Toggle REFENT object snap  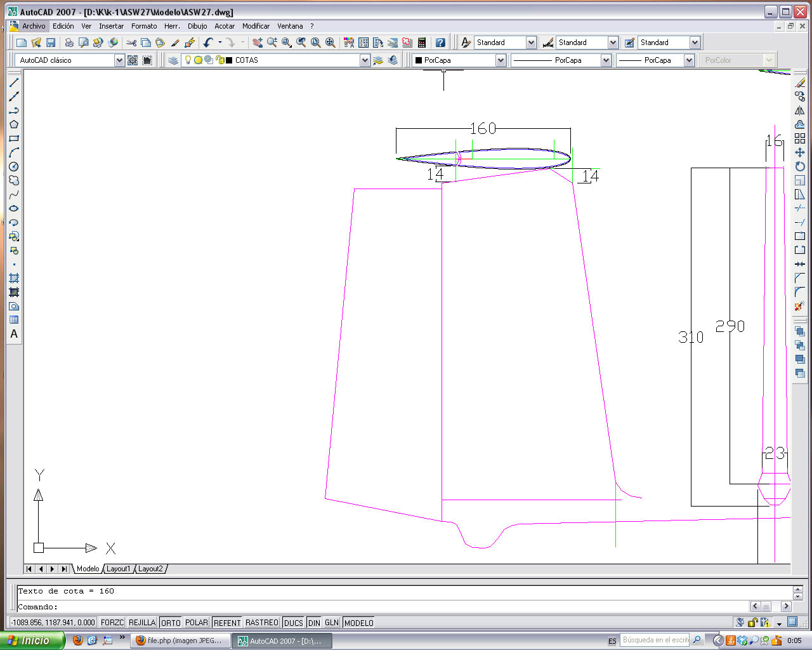coord(226,623)
